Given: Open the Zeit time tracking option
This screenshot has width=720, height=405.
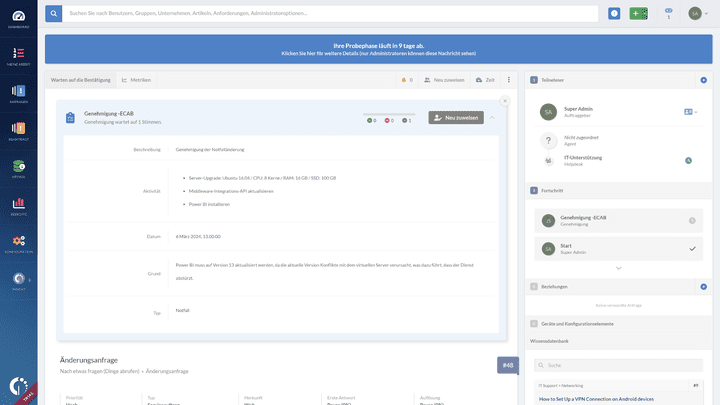Looking at the screenshot, I should (485, 80).
